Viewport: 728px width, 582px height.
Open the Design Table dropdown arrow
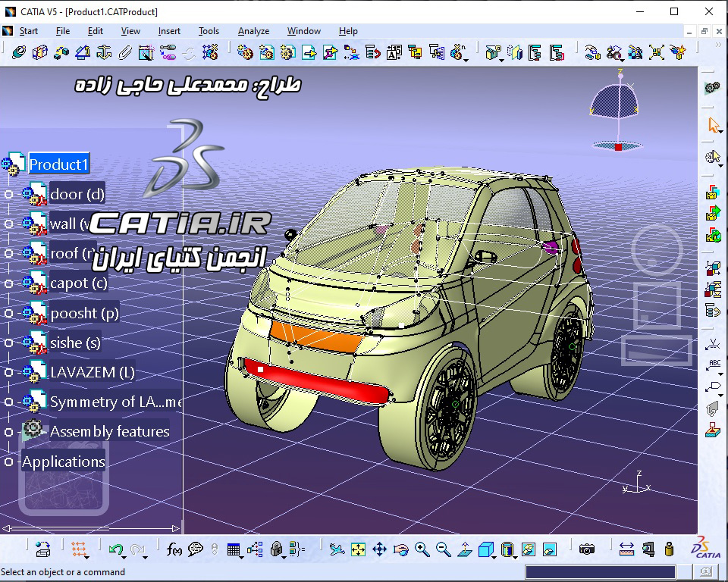(241, 557)
